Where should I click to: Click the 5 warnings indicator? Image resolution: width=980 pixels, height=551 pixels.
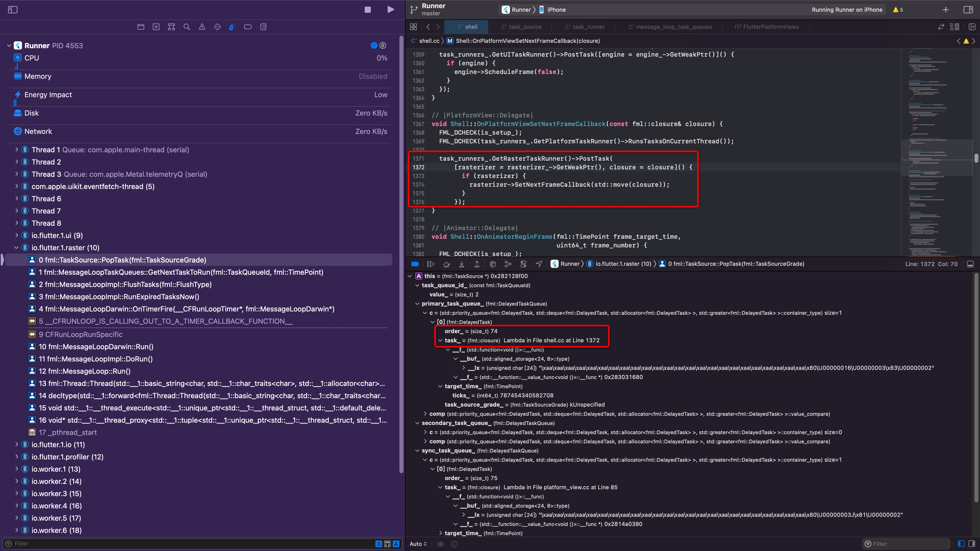click(x=898, y=10)
